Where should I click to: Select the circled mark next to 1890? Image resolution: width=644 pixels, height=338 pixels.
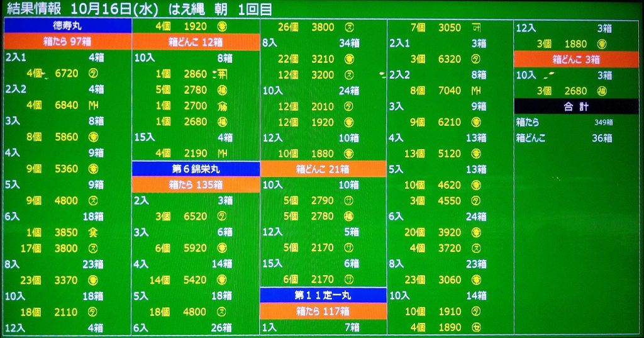(476, 327)
